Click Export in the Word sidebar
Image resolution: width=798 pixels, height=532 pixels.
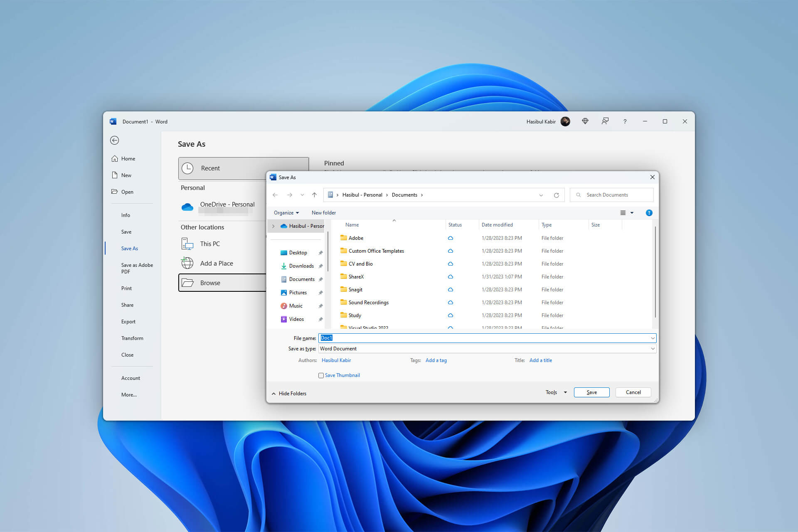128,322
